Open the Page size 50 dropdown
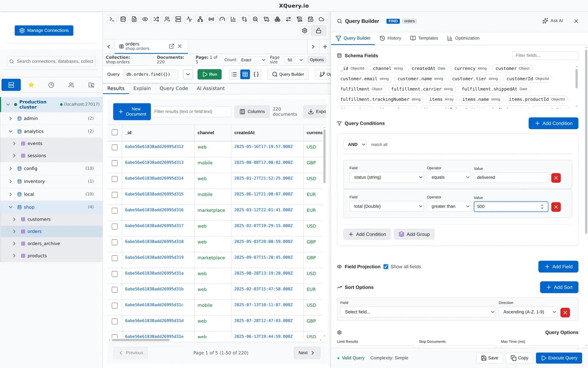The height and width of the screenshot is (368, 588). [x=294, y=60]
